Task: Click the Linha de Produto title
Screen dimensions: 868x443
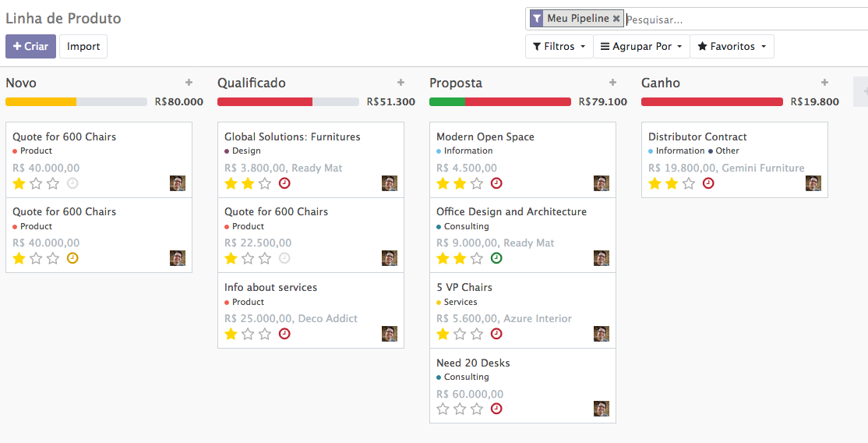Action: (x=63, y=18)
